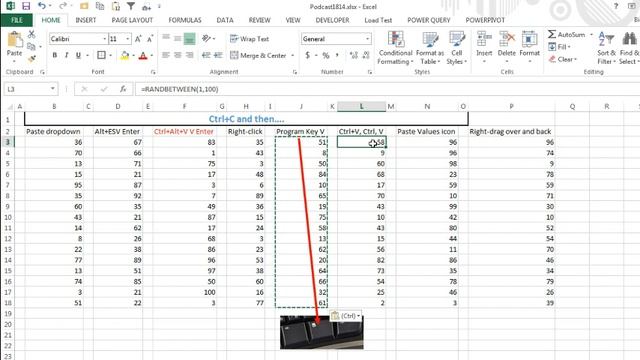Click the Accounting dollar format icon
The width and height of the screenshot is (640, 360).
307,55
